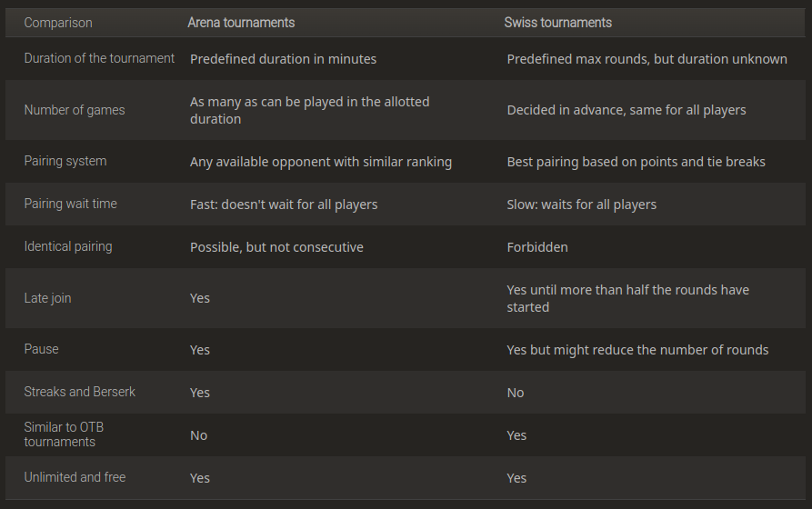Click the 'Late join' row label
812x509 pixels.
(x=47, y=298)
